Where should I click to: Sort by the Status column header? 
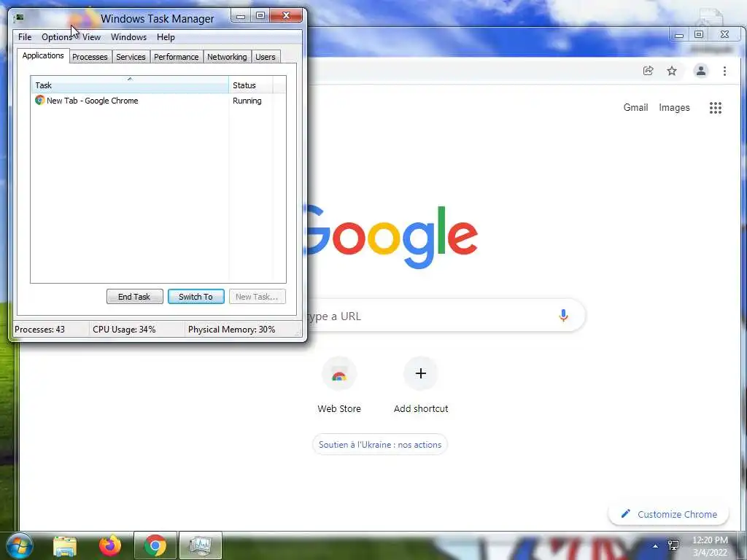click(x=251, y=85)
